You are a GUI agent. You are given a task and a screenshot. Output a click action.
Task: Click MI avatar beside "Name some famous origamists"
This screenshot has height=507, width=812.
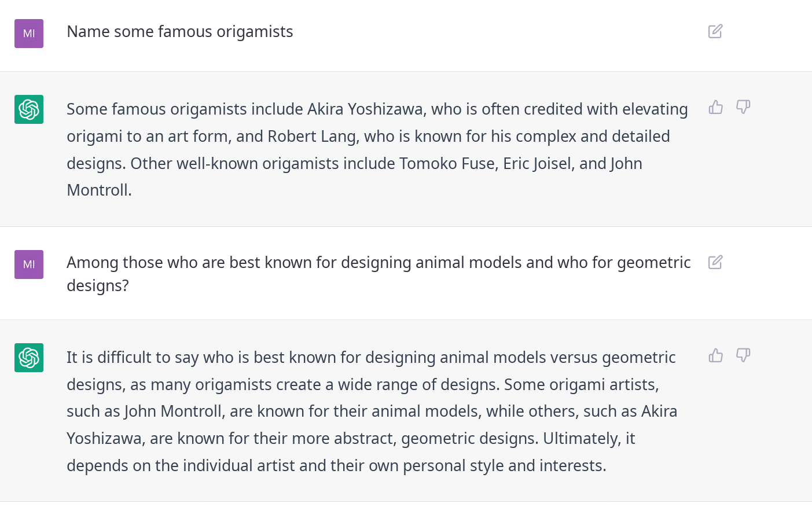click(29, 34)
